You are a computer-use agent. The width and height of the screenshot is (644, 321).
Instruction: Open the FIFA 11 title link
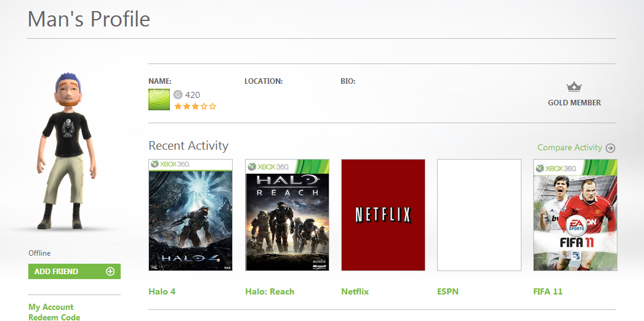548,291
